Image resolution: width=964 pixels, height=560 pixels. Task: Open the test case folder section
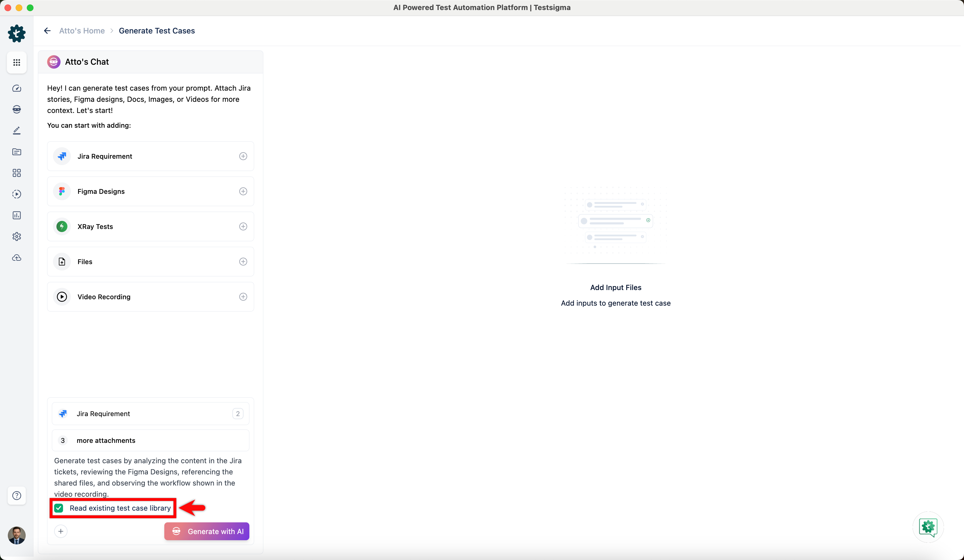pyautogui.click(x=17, y=152)
